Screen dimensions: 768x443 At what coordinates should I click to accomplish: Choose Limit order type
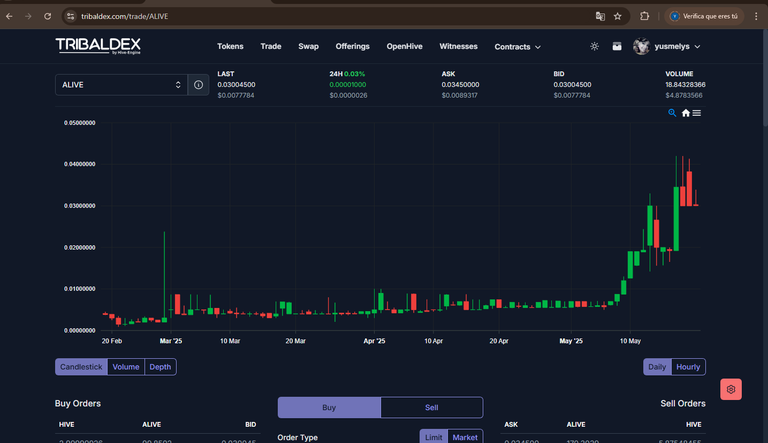(433, 437)
